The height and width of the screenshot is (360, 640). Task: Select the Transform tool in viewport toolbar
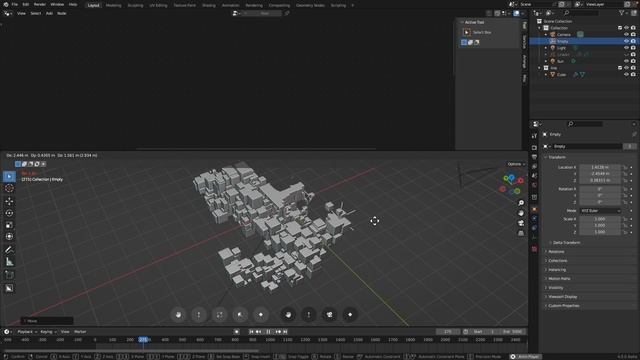click(x=9, y=236)
